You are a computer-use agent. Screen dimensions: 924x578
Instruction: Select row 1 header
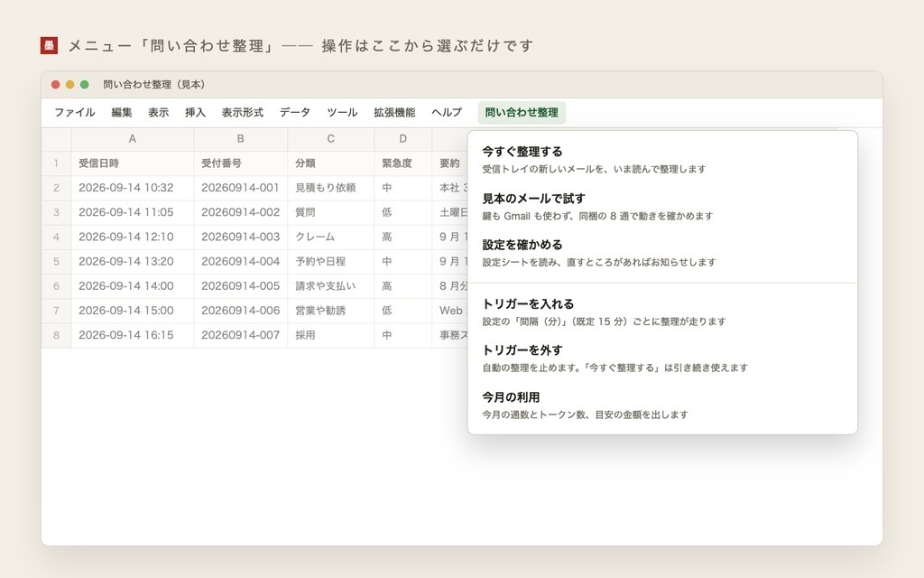point(56,163)
